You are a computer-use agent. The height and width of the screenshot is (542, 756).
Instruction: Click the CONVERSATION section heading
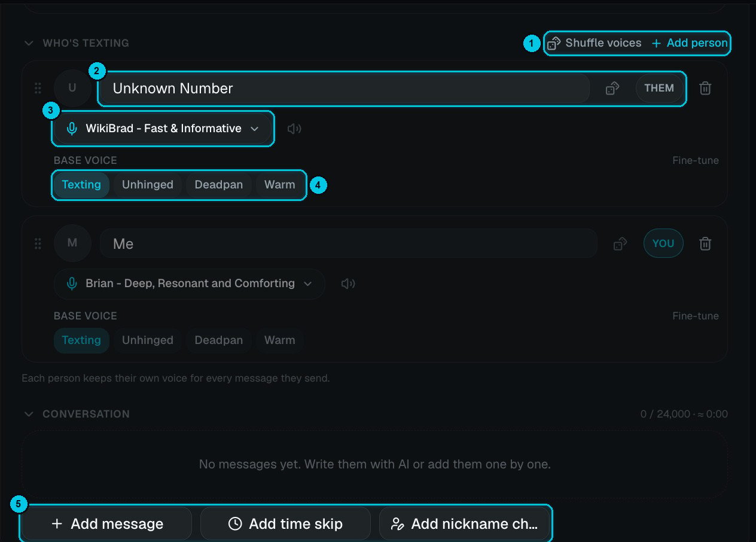coord(86,414)
